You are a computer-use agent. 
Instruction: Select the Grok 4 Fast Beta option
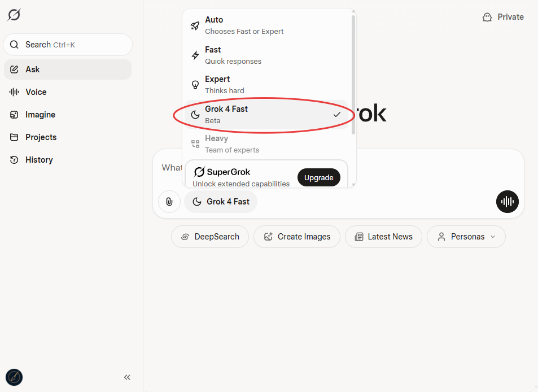[x=266, y=115]
